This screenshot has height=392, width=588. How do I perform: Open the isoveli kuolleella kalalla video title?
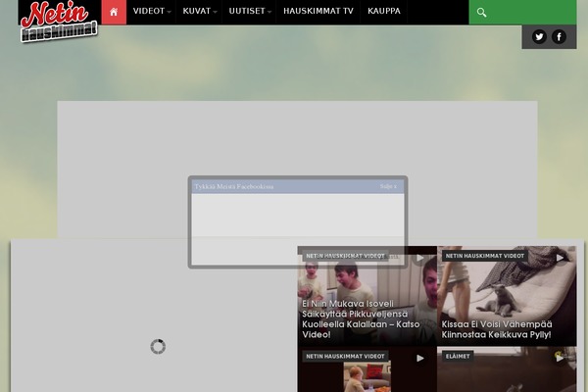point(361,318)
